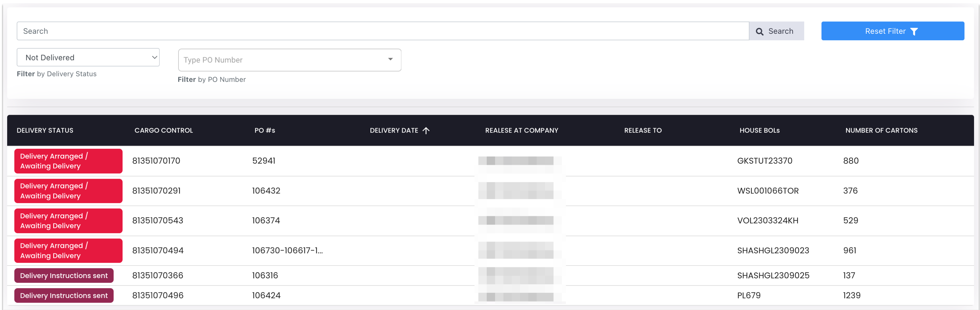Sort by the Cargo Control column header
Image resolution: width=980 pixels, height=310 pixels.
(164, 130)
